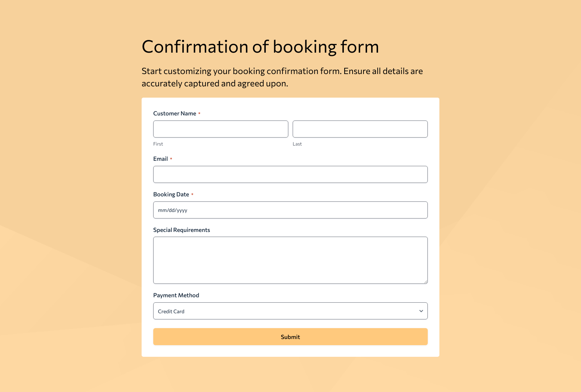
Task: Click inside the Special Requirements textarea
Action: coord(290,260)
